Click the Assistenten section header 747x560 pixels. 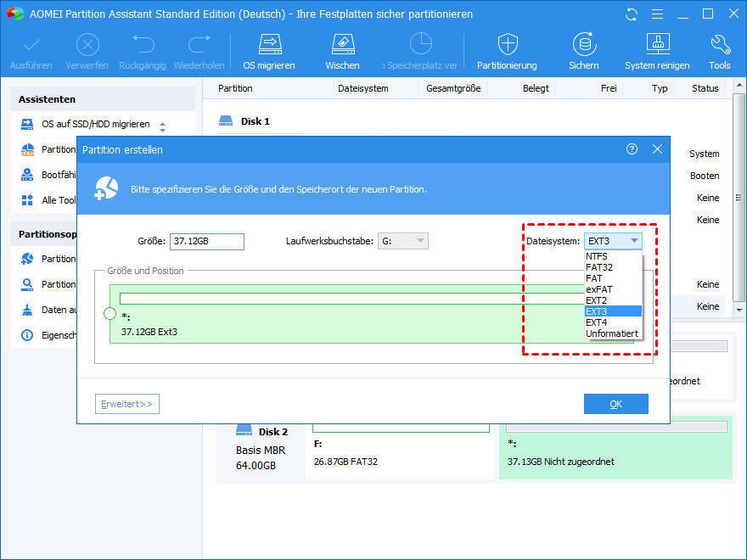click(x=103, y=99)
